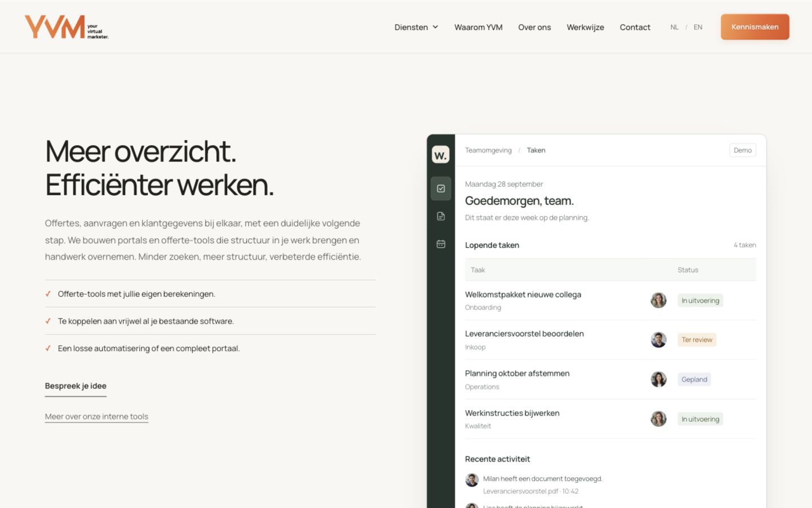The height and width of the screenshot is (508, 812).
Task: Open the calendar icon in demo sidebar
Action: pos(441,244)
